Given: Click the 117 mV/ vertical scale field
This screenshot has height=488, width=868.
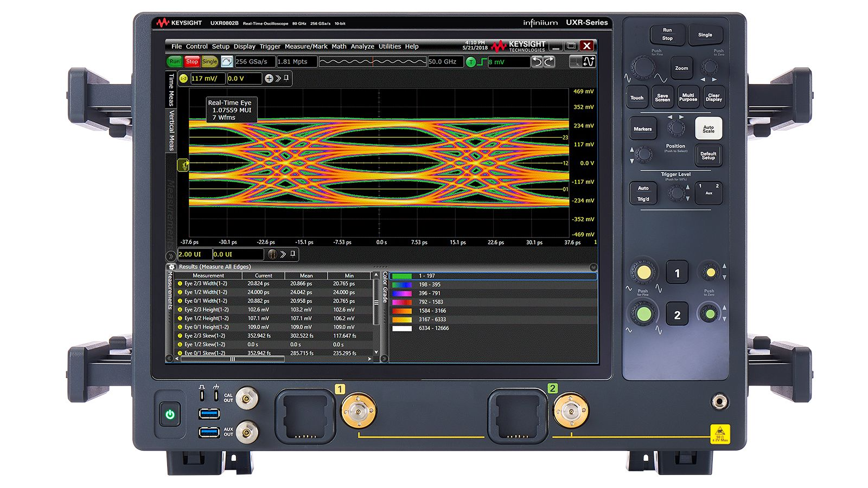Looking at the screenshot, I should click(x=207, y=79).
